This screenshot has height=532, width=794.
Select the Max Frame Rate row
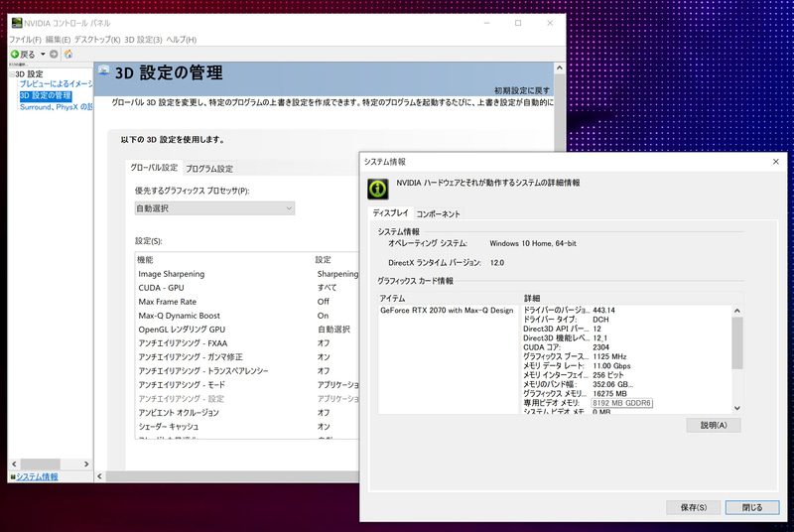tap(247, 302)
